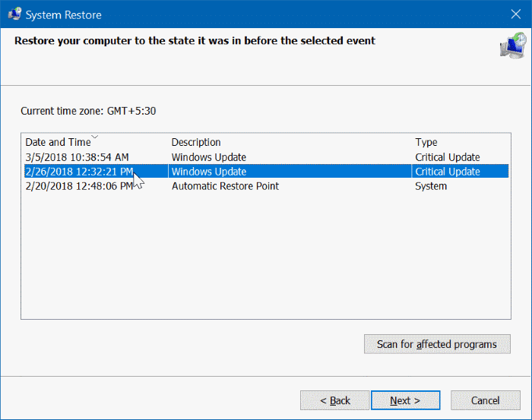Click Critical Update type in 3/5/2018 row
This screenshot has height=420, width=532.
[448, 157]
